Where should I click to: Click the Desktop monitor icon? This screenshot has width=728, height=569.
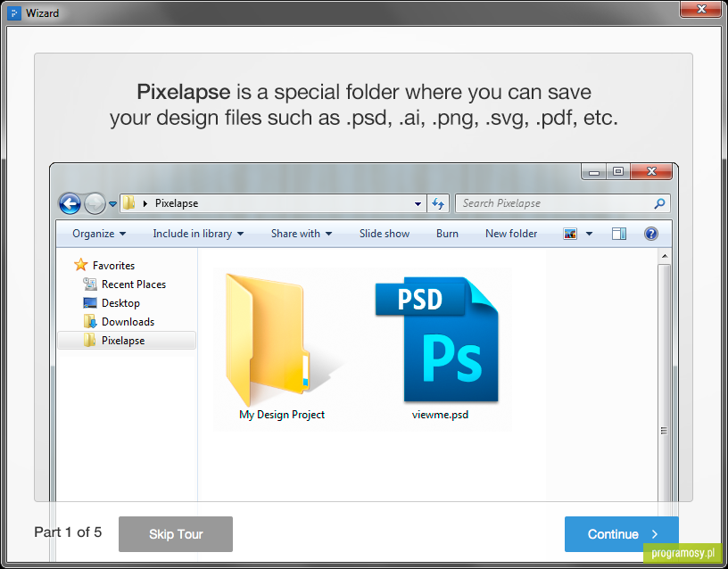89,303
